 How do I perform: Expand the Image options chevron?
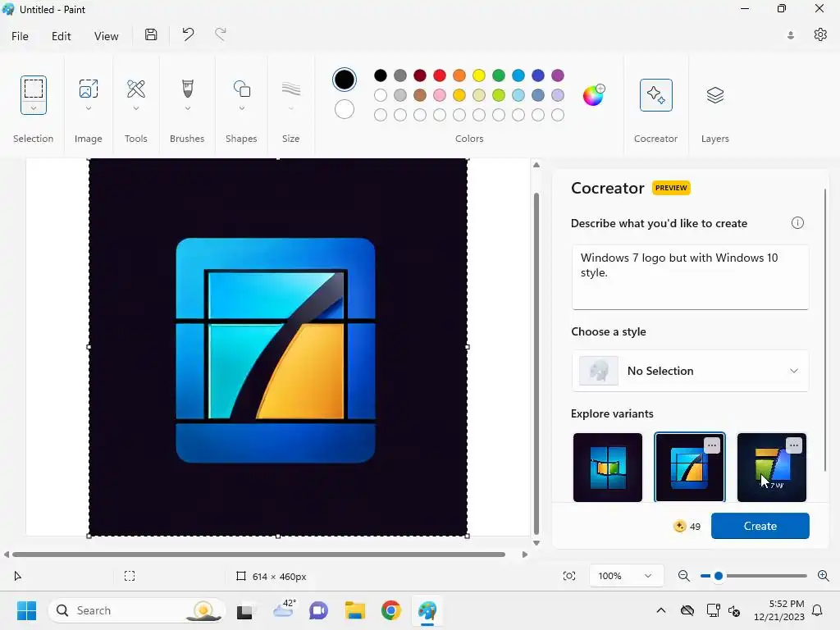(x=89, y=108)
